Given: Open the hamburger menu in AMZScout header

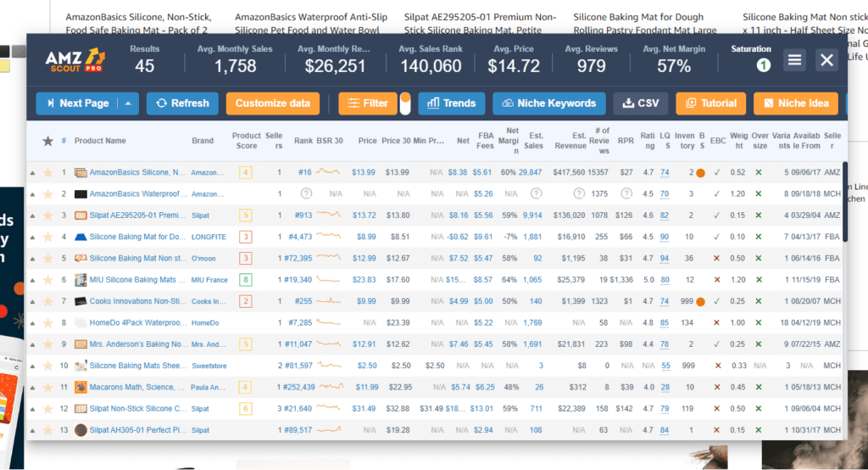Looking at the screenshot, I should pos(794,60).
